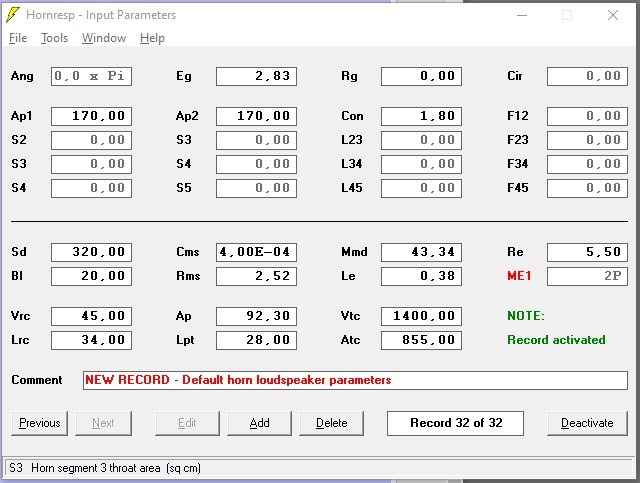The width and height of the screenshot is (640, 483).
Task: Select the Vrc field showing 45,00
Action: [x=91, y=316]
